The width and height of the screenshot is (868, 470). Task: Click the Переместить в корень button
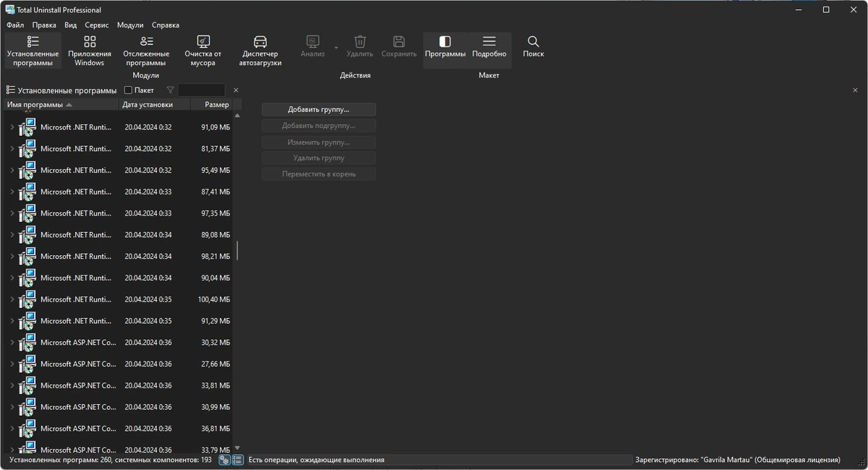point(318,174)
